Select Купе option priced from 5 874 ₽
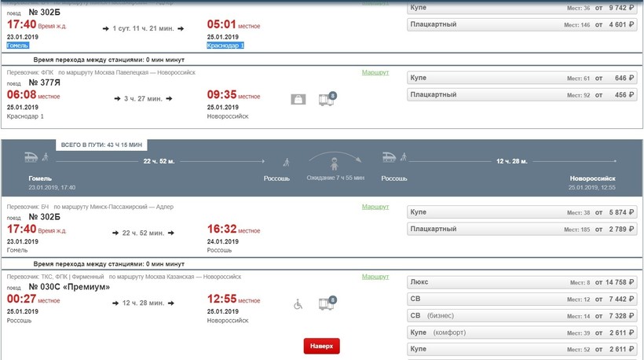 (521, 212)
